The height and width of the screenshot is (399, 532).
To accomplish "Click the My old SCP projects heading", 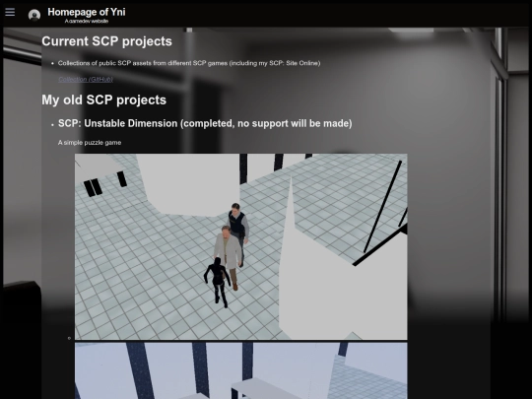I will pos(103,100).
